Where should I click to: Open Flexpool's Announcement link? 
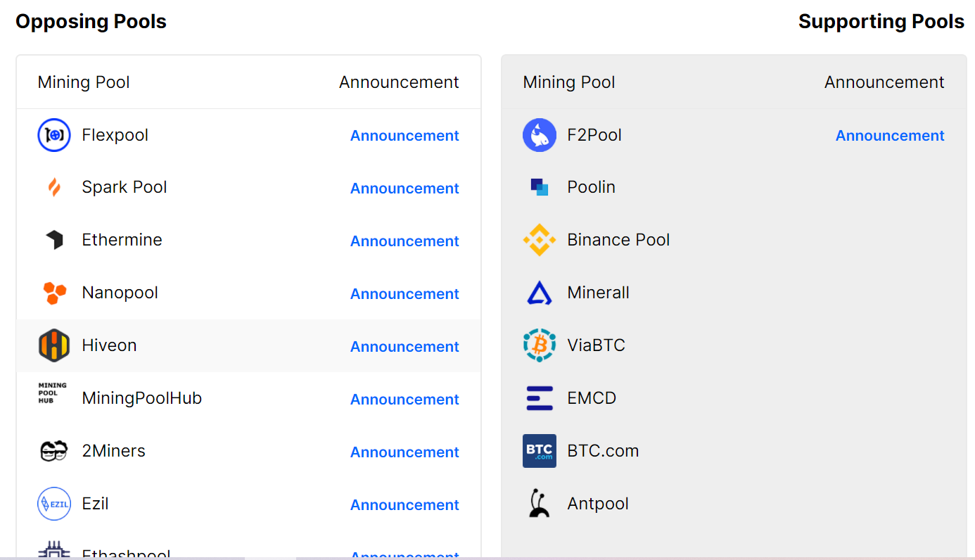coord(404,136)
